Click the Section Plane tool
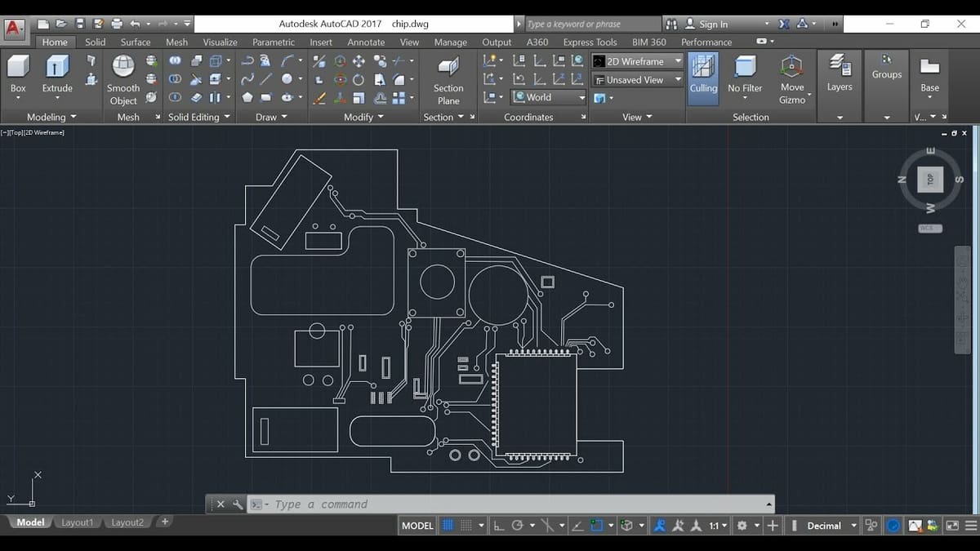 tap(448, 80)
